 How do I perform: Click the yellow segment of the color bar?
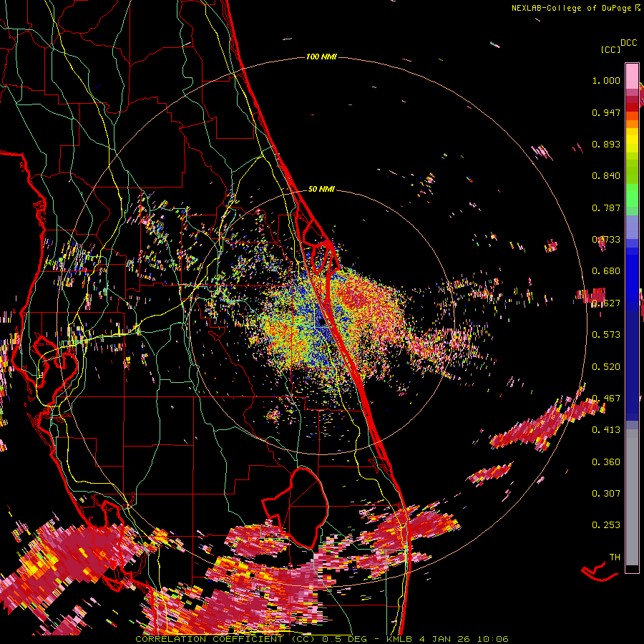coord(632,140)
